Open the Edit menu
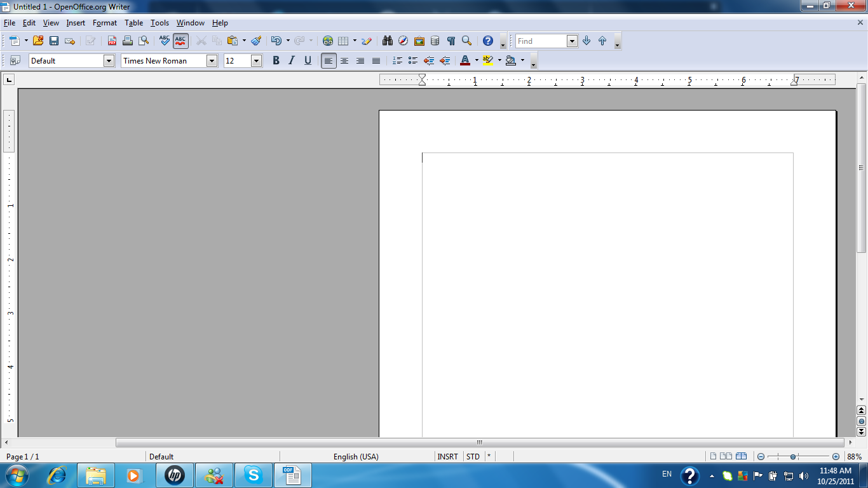 29,23
